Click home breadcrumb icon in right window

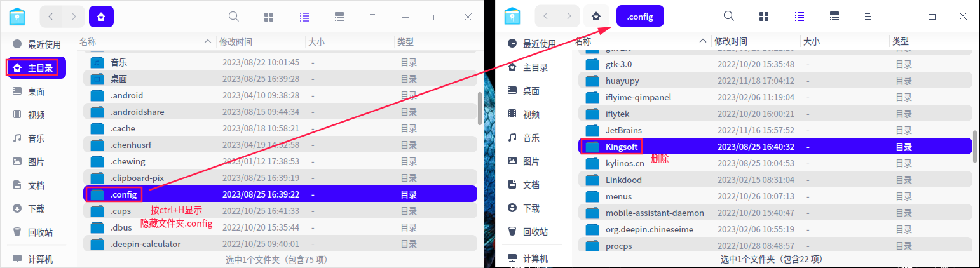(x=595, y=17)
